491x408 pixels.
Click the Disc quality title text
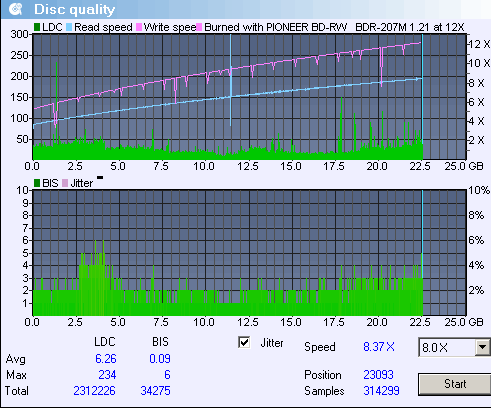pos(75,9)
